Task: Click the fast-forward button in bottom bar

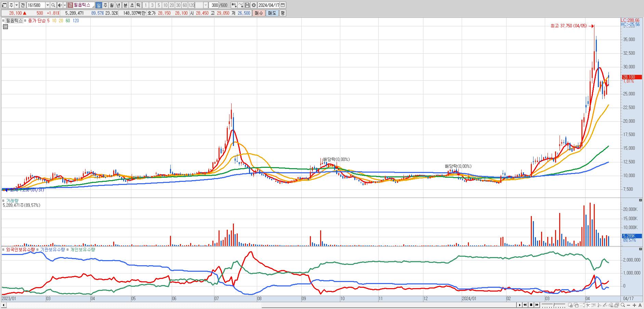Action: (x=537, y=305)
